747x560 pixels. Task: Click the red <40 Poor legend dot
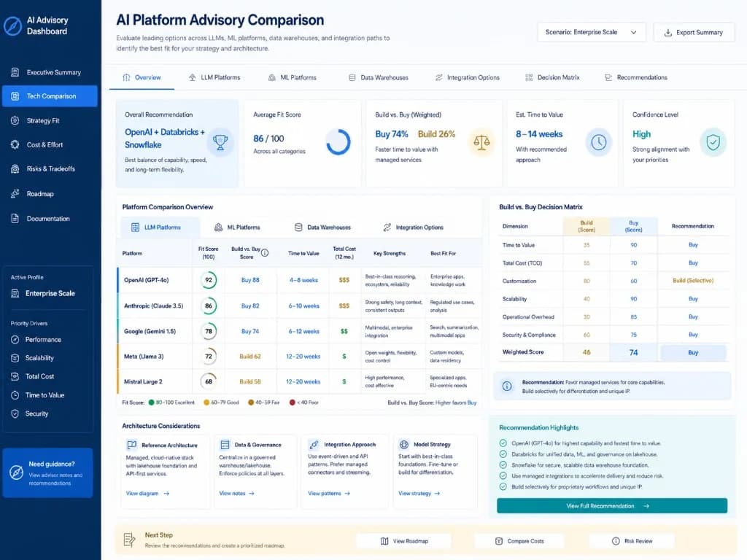pos(293,402)
